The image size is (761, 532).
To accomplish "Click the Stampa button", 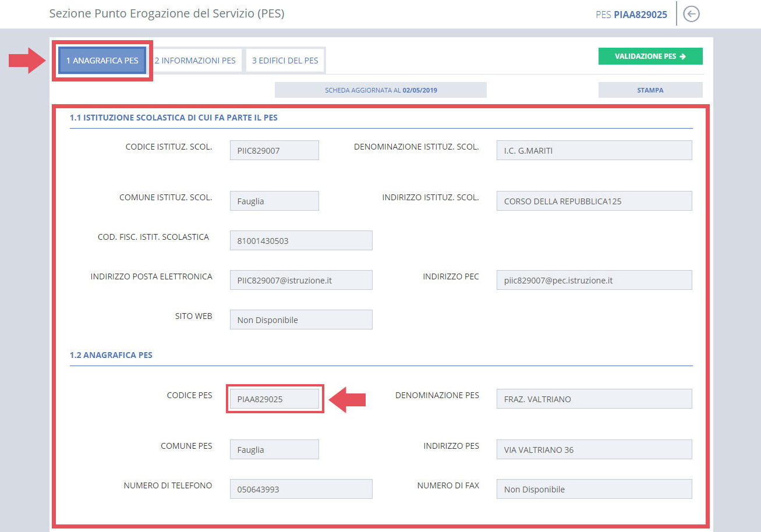I will (x=650, y=90).
